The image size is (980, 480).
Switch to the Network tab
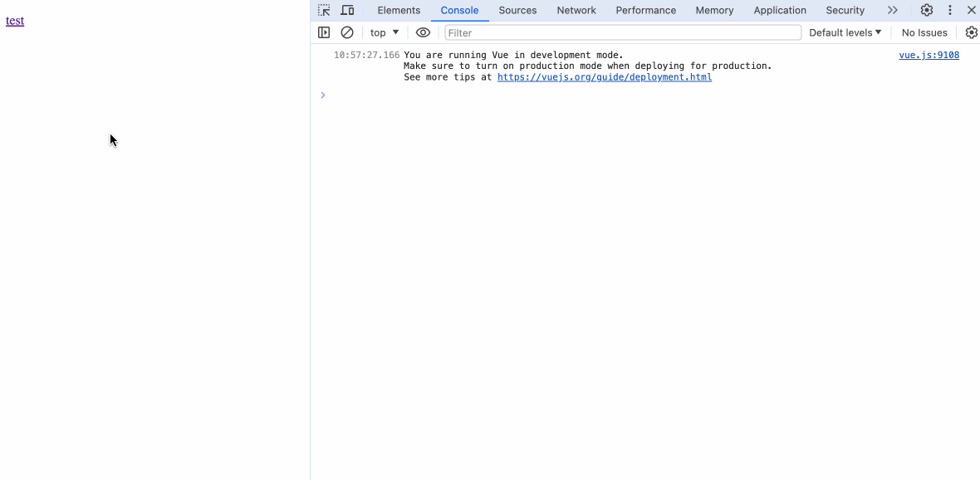[x=576, y=10]
